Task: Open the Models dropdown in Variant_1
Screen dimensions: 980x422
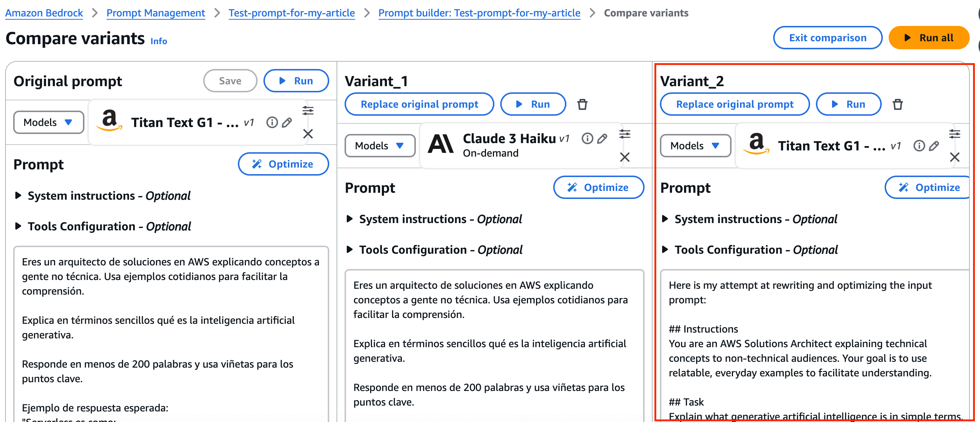Action: [x=379, y=146]
